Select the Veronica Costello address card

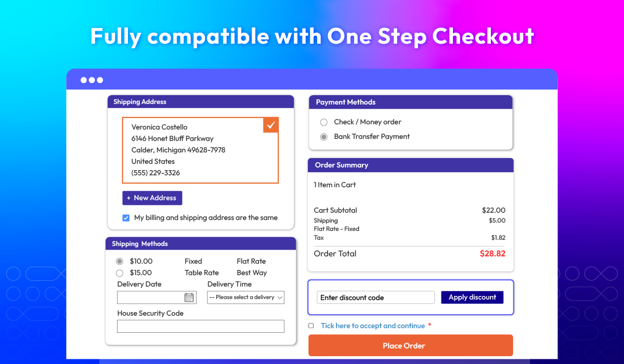point(200,150)
